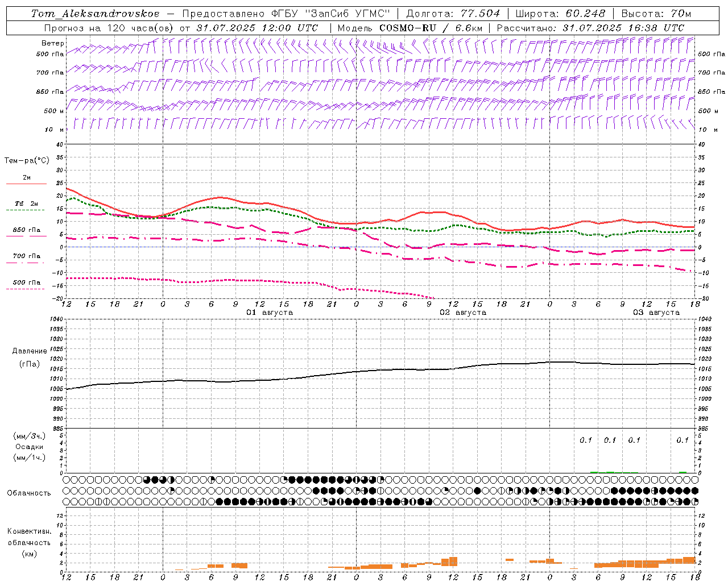728x582 pixels.
Task: Click the Давление panel label
Action: (30, 351)
